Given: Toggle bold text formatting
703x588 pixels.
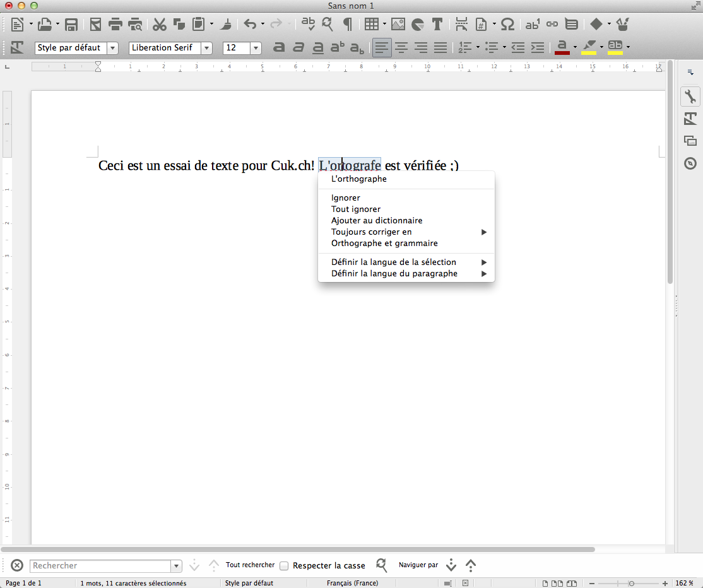Looking at the screenshot, I should [279, 47].
